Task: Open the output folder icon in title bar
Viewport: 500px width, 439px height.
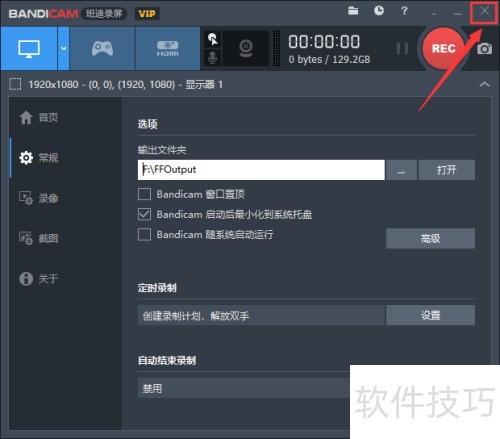Action: click(x=353, y=11)
